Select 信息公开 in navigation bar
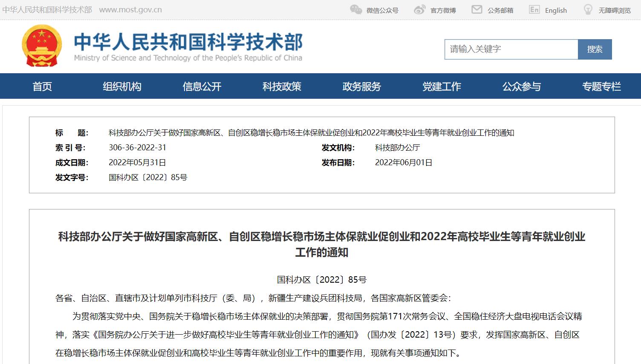The height and width of the screenshot is (364, 641). [x=202, y=86]
